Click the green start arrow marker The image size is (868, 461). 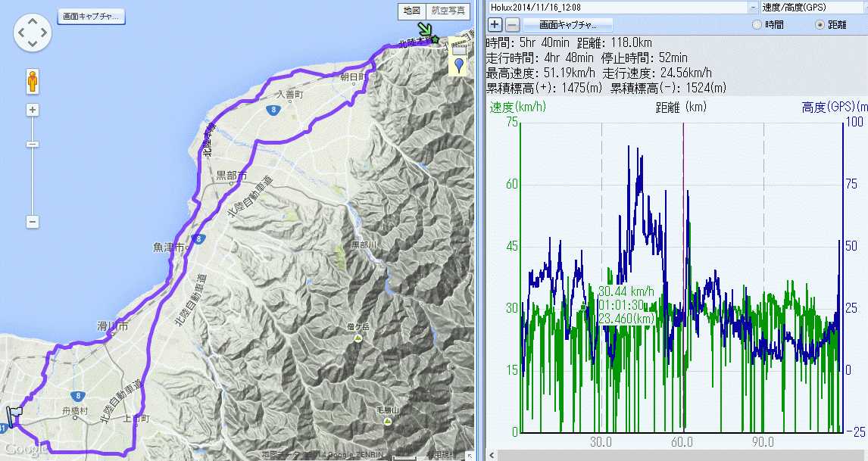[428, 32]
